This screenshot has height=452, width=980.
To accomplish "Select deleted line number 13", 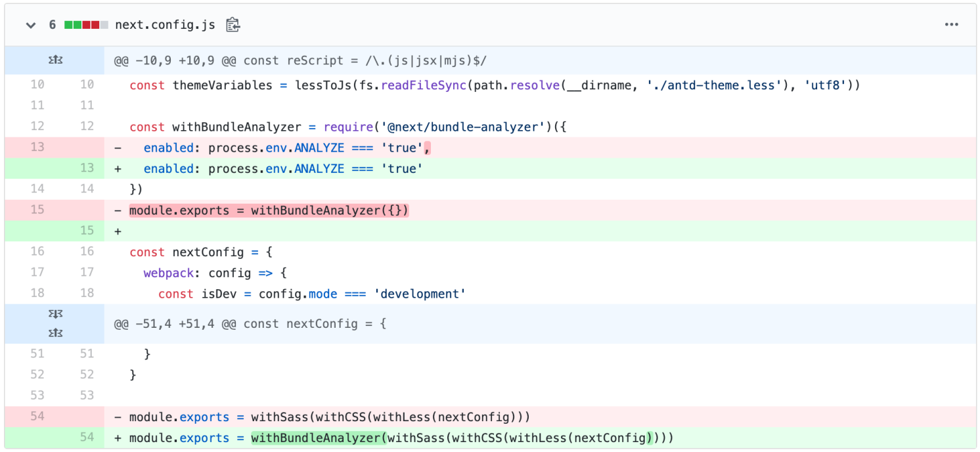I will click(x=37, y=147).
